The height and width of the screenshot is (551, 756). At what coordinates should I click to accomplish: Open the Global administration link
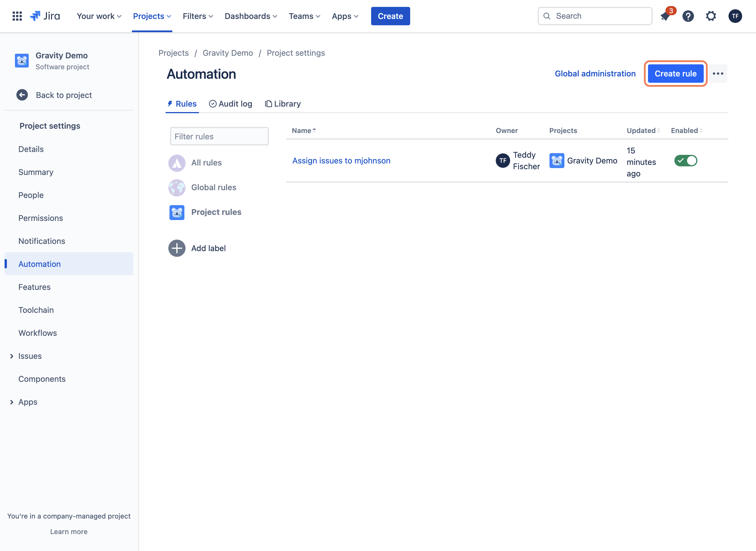tap(595, 73)
